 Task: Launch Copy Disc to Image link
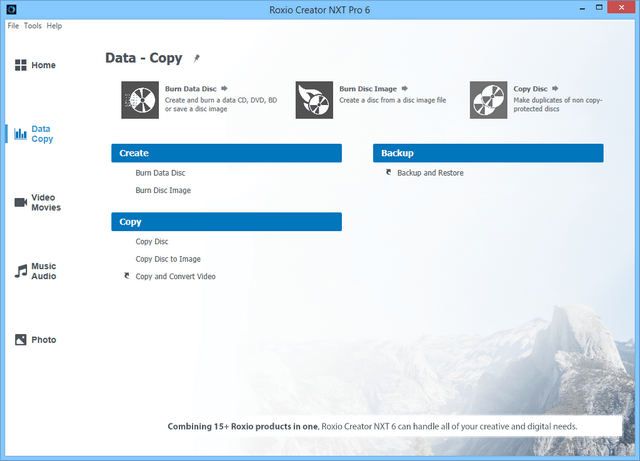(168, 259)
